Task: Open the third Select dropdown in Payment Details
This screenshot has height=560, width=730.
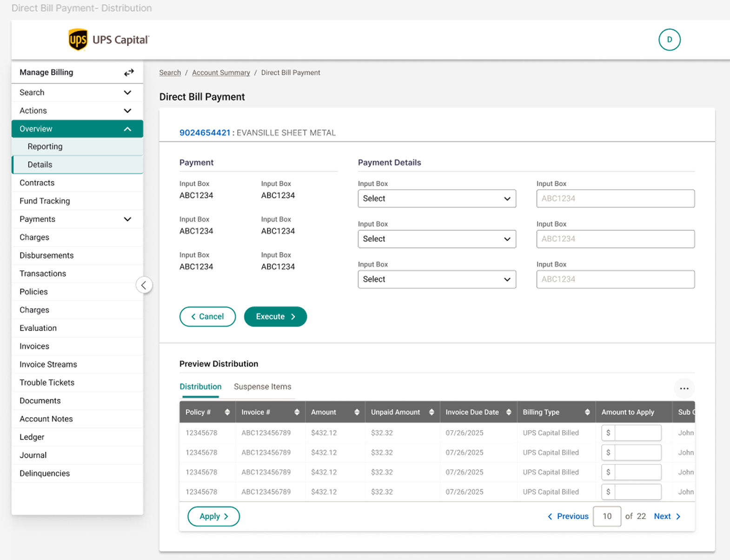Action: point(437,280)
